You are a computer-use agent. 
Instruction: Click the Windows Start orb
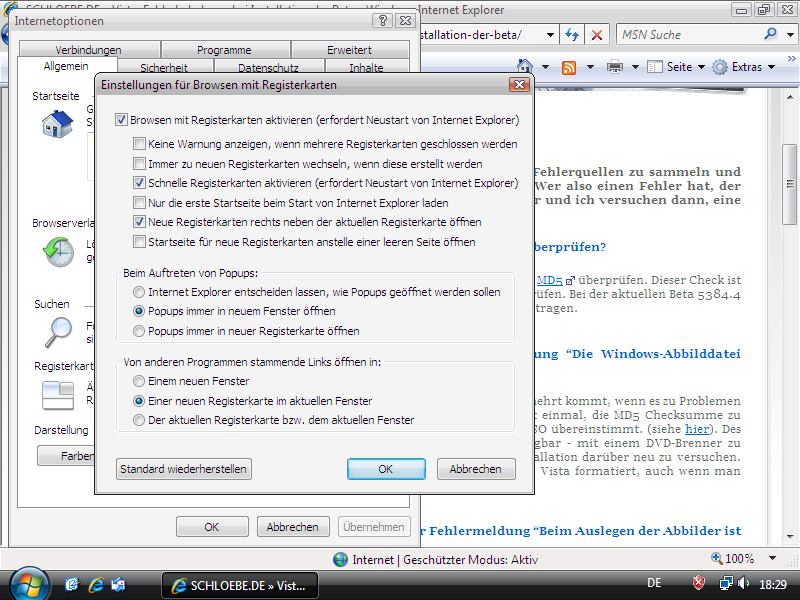tap(28, 583)
